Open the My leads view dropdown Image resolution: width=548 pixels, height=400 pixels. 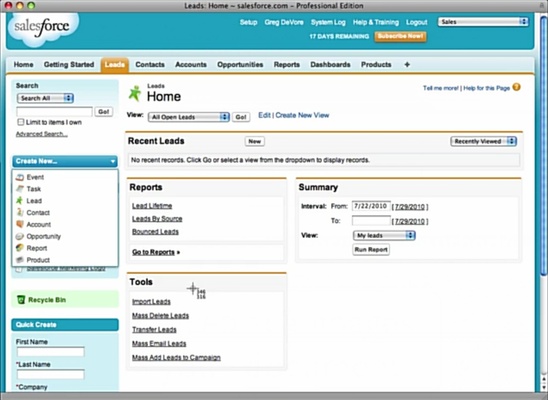click(384, 235)
